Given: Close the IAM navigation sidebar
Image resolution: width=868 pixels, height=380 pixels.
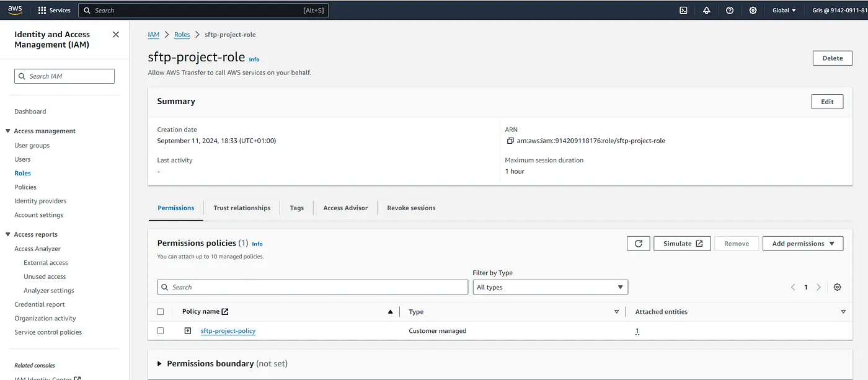Looking at the screenshot, I should (116, 35).
